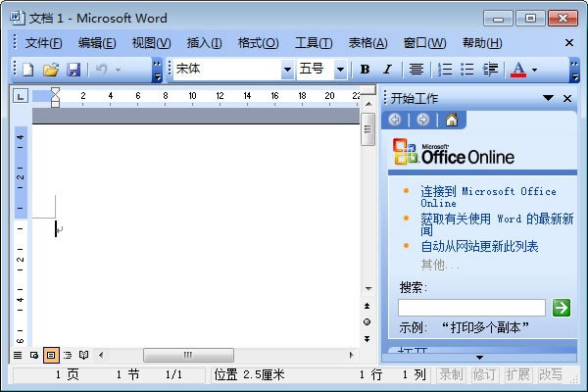This screenshot has height=392, width=588.
Task: Open the font color dropdown arrow
Action: click(x=535, y=70)
